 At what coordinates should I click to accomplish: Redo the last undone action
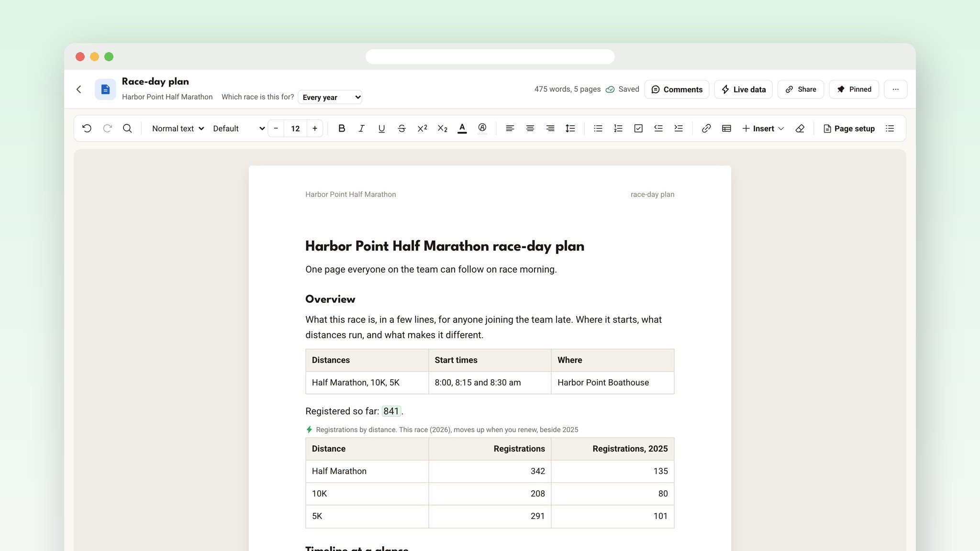click(107, 128)
